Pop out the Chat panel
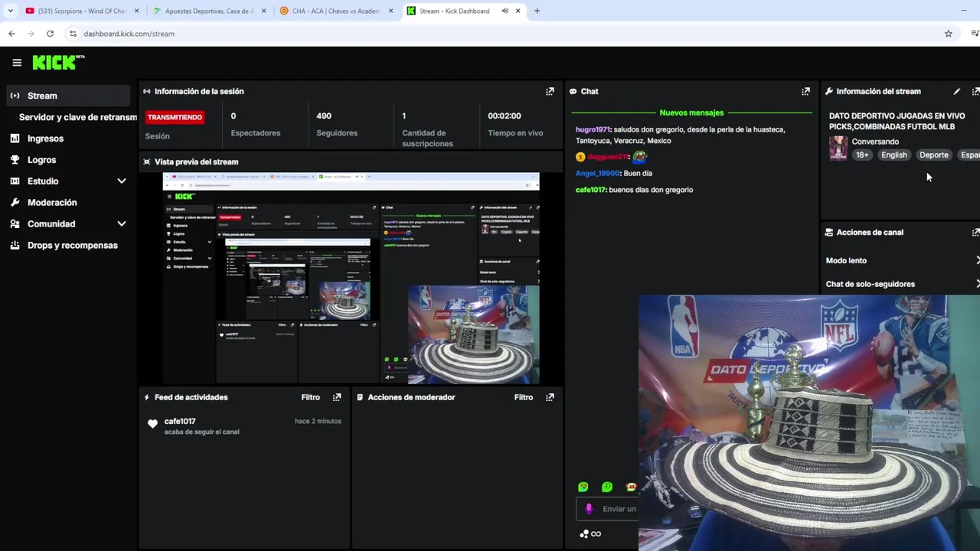 click(805, 91)
